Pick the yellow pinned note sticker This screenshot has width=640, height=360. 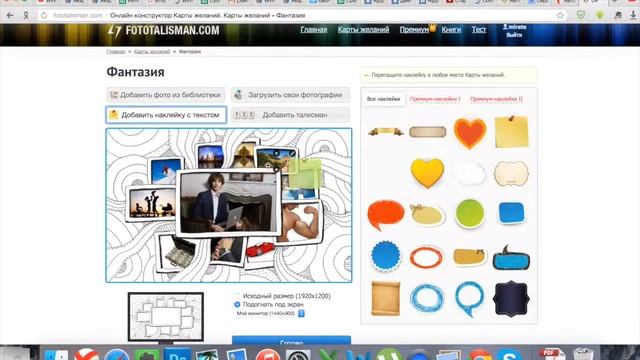point(511,131)
